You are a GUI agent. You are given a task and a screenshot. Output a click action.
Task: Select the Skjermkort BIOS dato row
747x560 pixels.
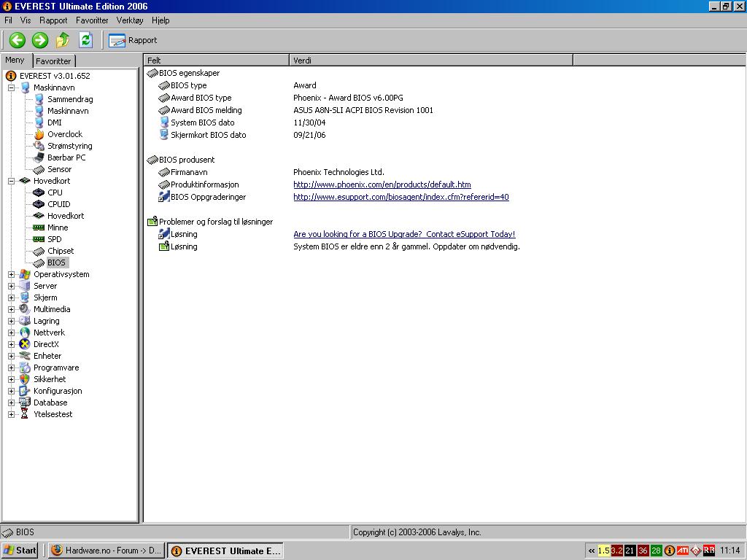(x=208, y=135)
